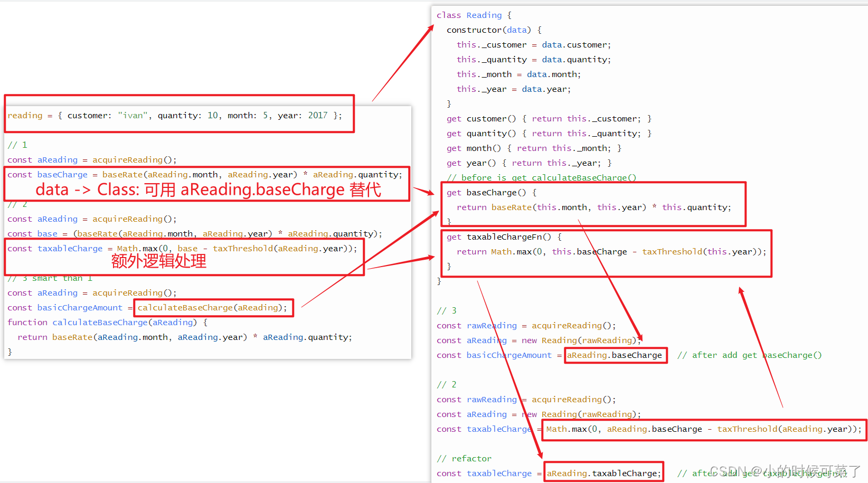Click the "calculateBaseCharge(aReading);" call on the basicChargeAmount line
Viewport: 868px width, 483px height.
[x=213, y=307]
